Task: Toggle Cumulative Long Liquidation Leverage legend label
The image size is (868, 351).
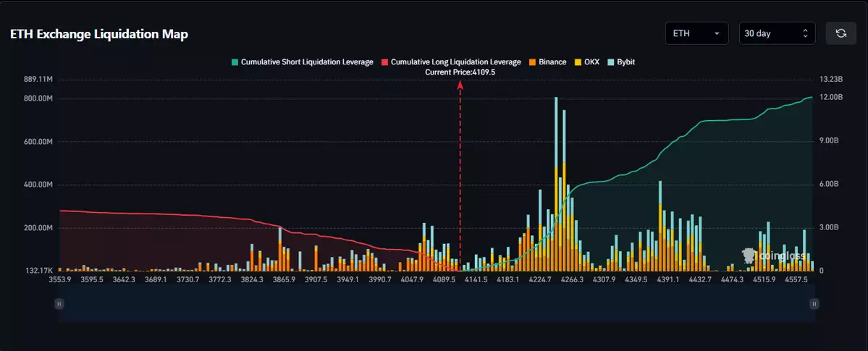Action: 455,62
